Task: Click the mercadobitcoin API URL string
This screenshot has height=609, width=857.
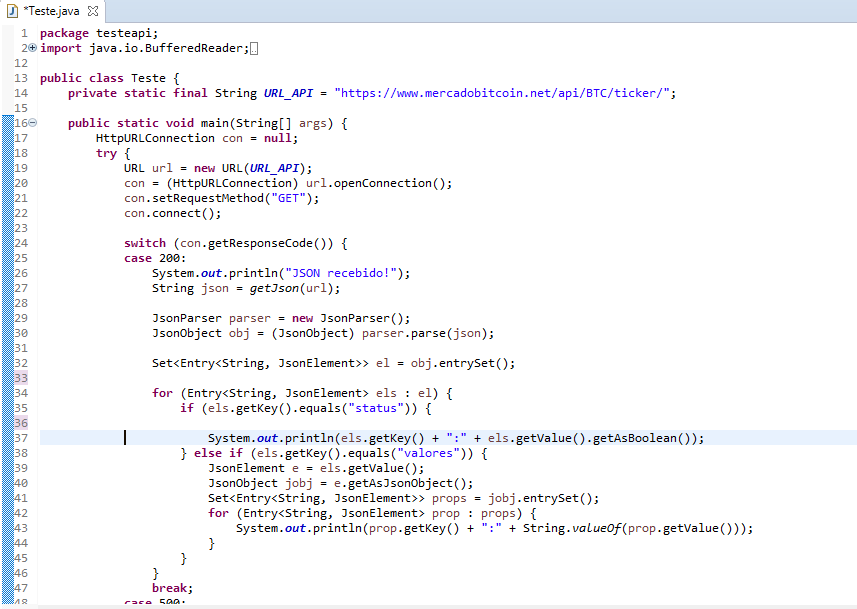Action: pyautogui.click(x=502, y=93)
